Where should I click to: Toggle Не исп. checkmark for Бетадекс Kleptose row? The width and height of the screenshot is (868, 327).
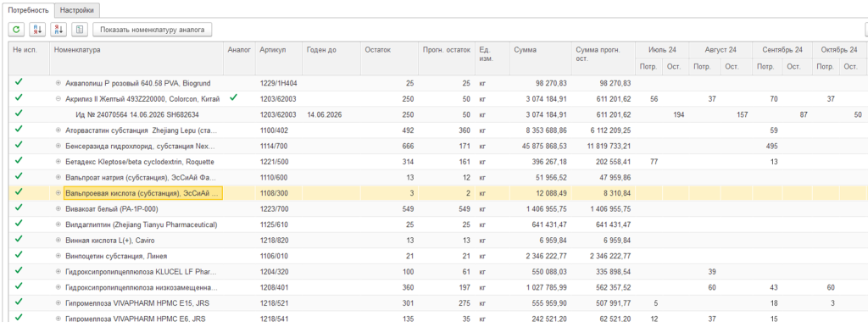pos(19,161)
